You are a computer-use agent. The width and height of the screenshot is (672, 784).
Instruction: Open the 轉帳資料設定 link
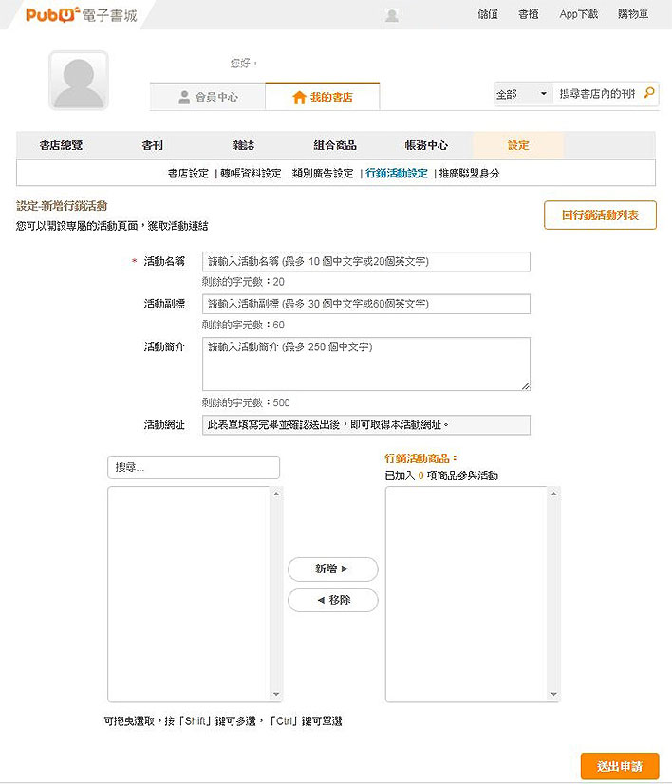pyautogui.click(x=251, y=174)
